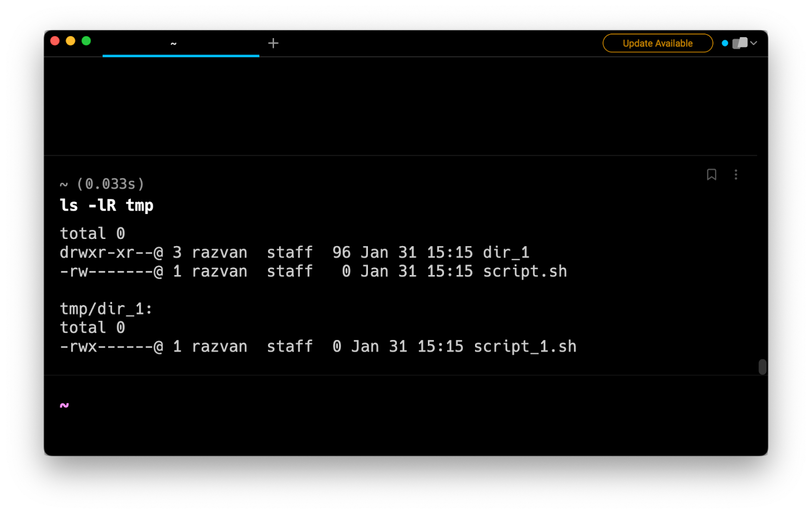This screenshot has width=812, height=514.
Task: Close the window with red button
Action: [55, 41]
